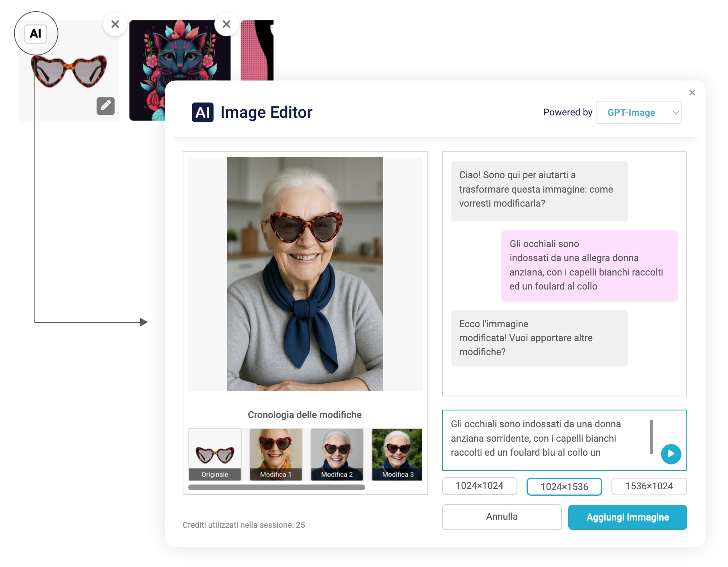Click the Annulla button
Viewport: 728px width, 567px height.
point(502,517)
